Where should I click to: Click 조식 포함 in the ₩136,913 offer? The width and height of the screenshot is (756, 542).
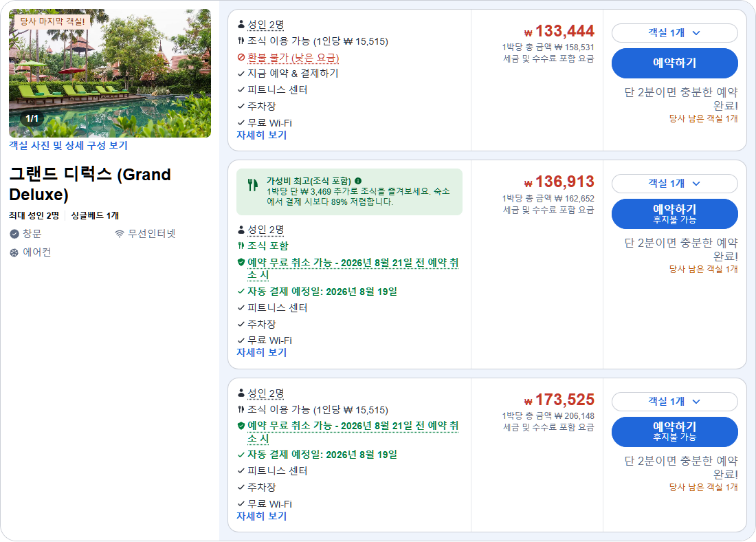tap(267, 246)
